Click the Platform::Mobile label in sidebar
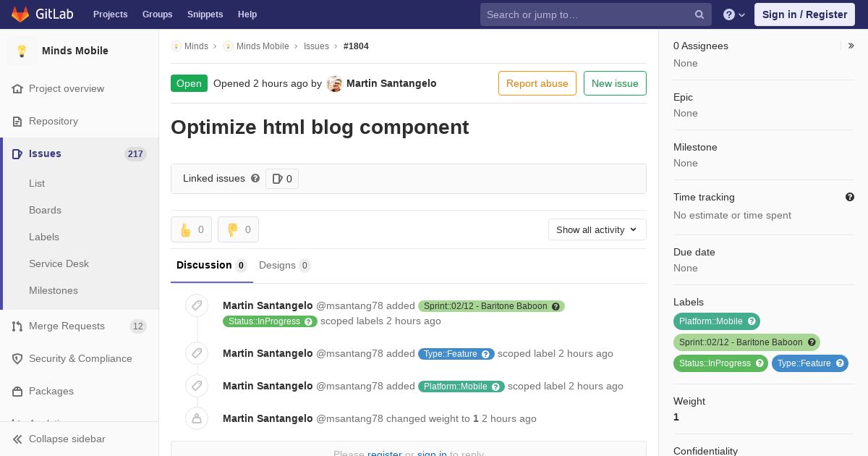This screenshot has height=456, width=868. (x=711, y=321)
